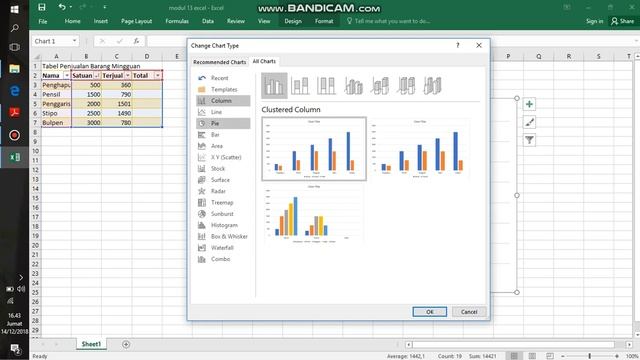
Task: Open Customize Quick Access Toolbar dropdown
Action: [104, 7]
